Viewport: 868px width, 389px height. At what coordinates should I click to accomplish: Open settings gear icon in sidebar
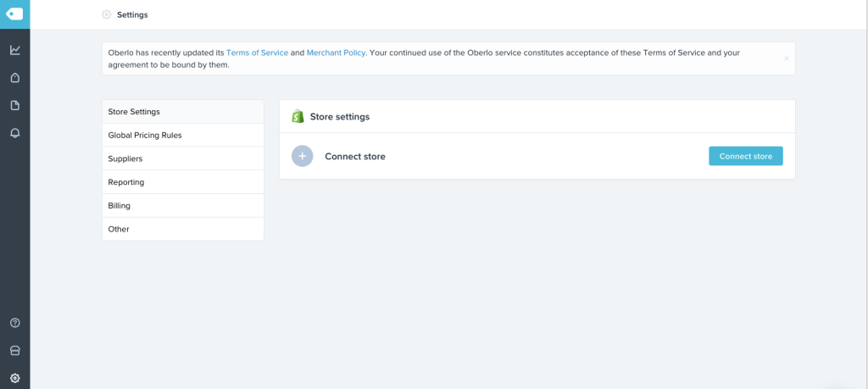pyautogui.click(x=15, y=379)
